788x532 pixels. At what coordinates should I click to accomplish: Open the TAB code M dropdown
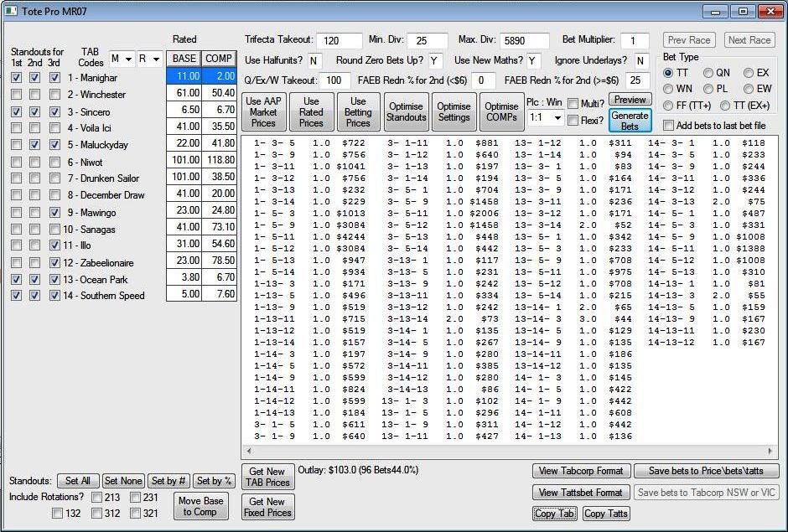(122, 59)
